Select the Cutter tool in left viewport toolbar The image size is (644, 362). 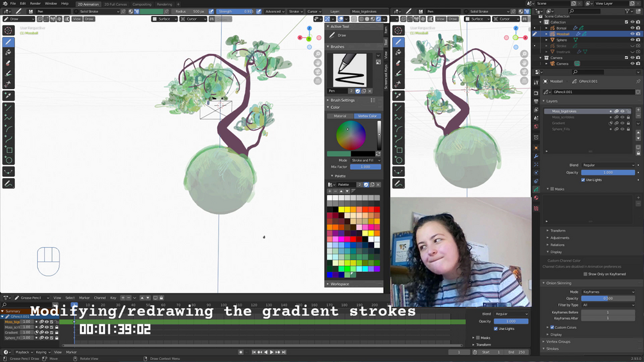tap(8, 84)
